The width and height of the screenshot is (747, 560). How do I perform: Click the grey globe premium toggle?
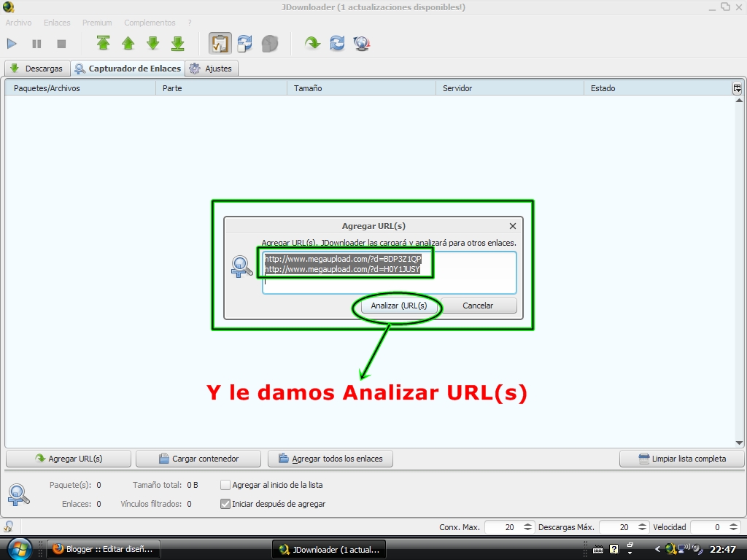[270, 43]
